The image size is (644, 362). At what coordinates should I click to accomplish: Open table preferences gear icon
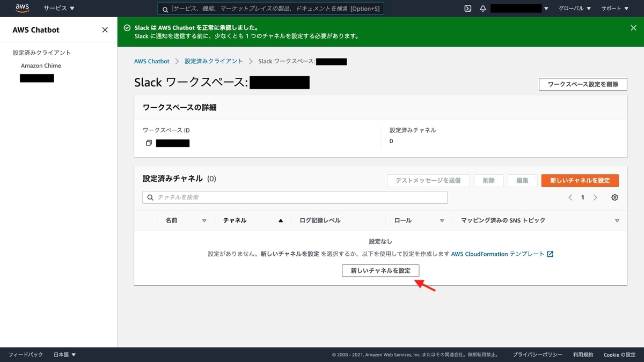[615, 197]
